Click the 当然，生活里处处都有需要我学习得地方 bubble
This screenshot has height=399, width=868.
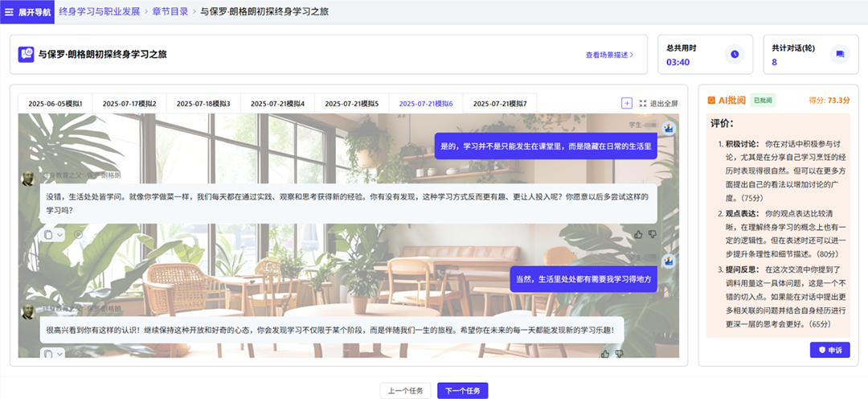pos(583,279)
